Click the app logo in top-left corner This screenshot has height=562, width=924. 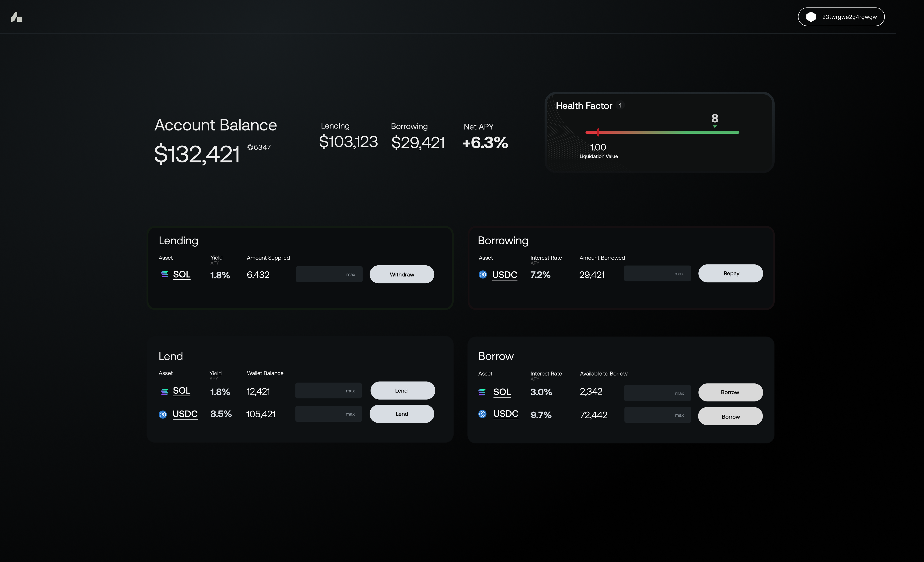17,17
